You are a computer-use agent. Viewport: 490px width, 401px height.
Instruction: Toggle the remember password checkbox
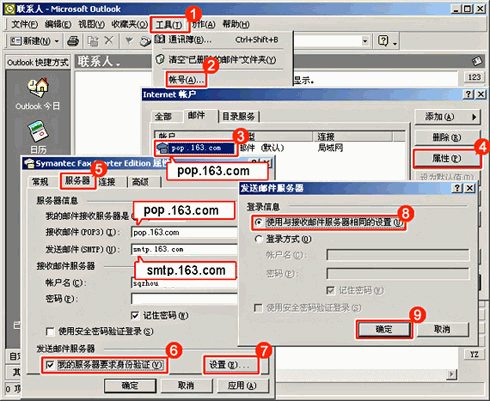coord(135,315)
